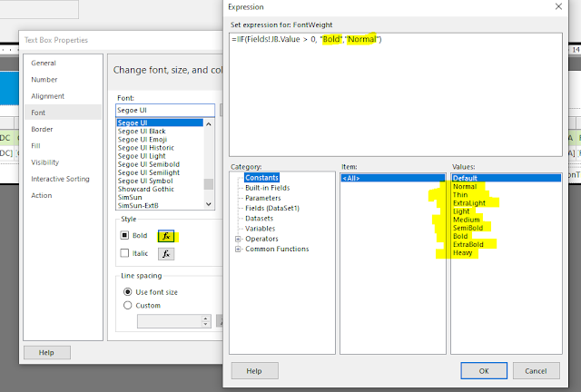Choose Heavy in the Values list
581x392 pixels.
[462, 253]
